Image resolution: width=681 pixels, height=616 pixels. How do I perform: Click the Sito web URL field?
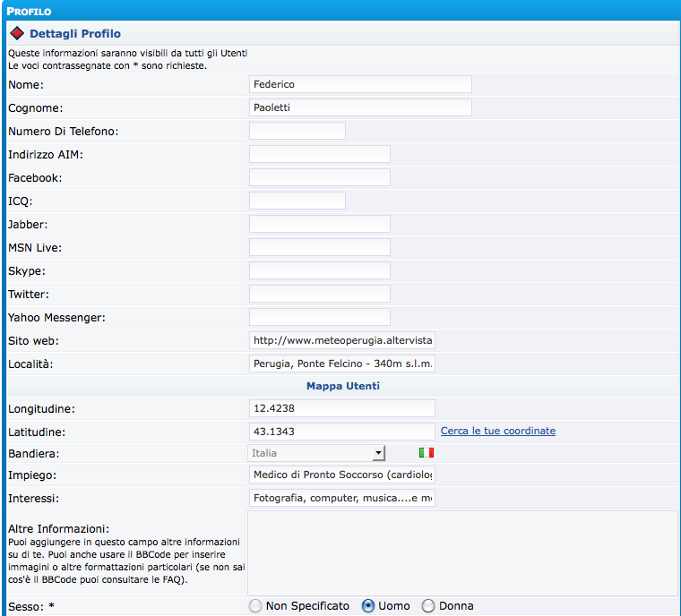(x=341, y=340)
